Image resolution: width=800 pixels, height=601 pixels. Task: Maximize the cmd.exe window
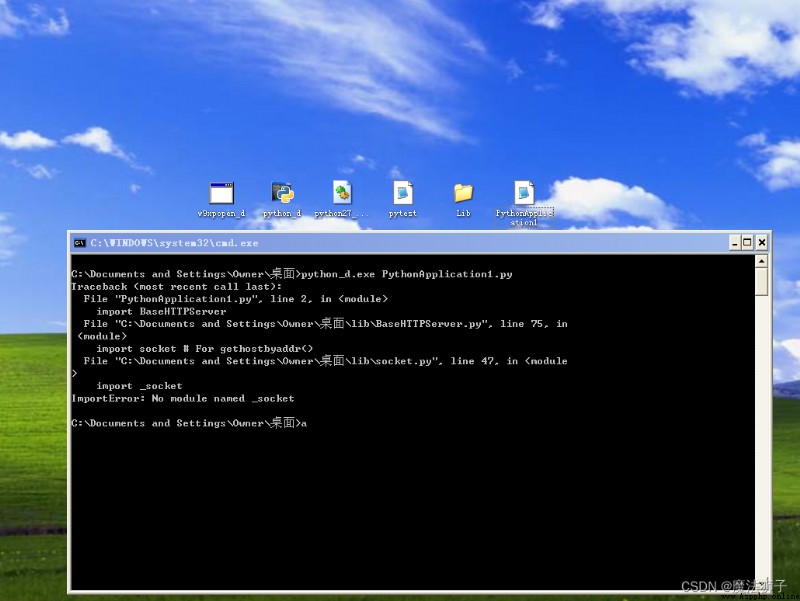click(747, 243)
